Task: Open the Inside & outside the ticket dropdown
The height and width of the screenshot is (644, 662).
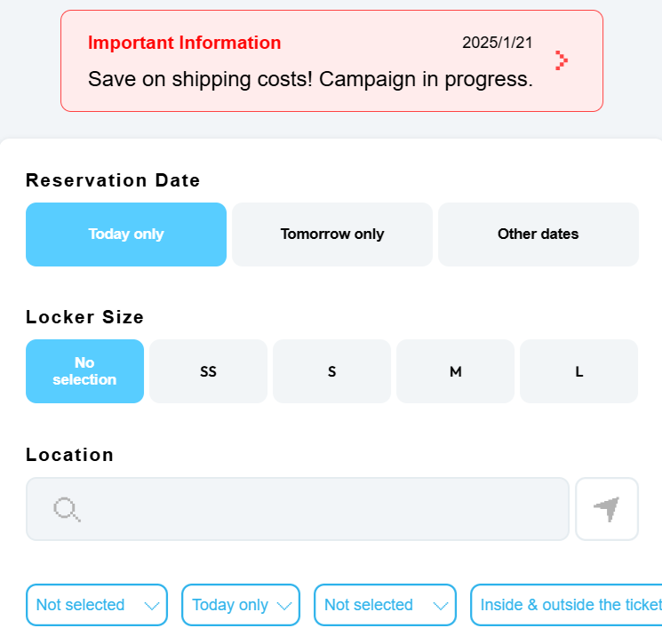Action: (569, 605)
